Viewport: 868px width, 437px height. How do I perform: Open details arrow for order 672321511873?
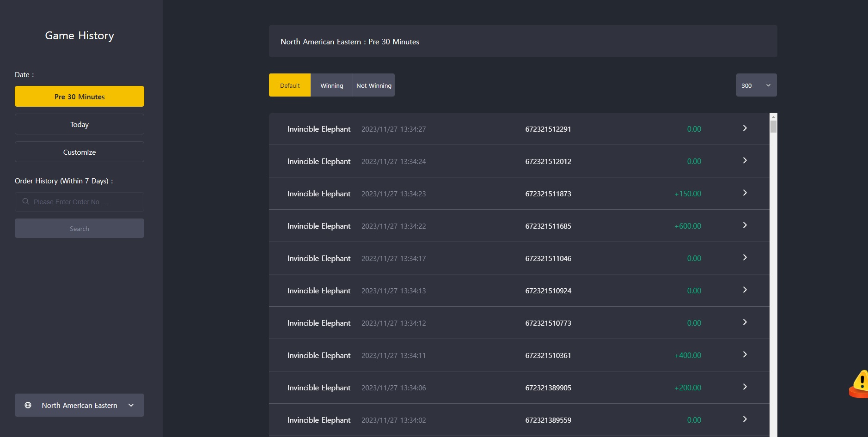(x=745, y=193)
